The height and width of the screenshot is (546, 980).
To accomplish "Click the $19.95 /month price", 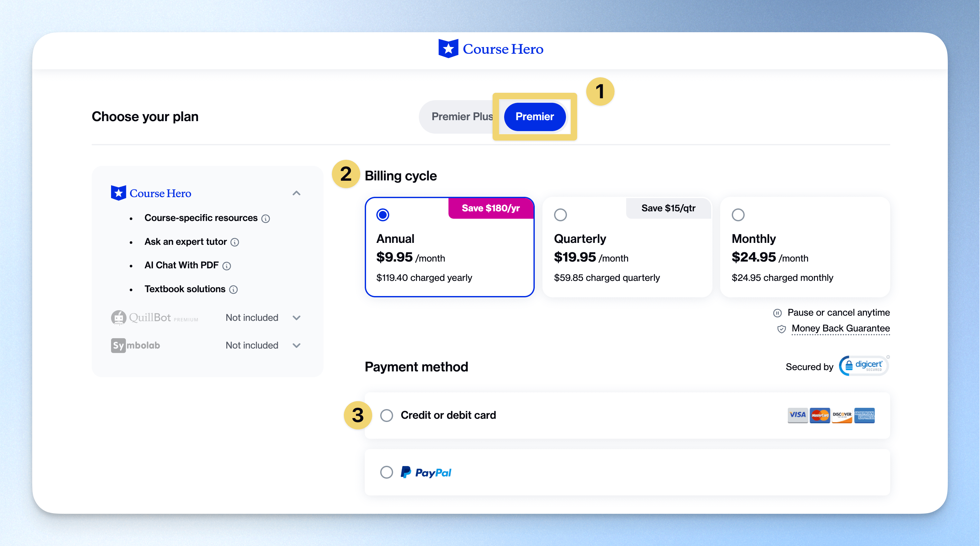I will pyautogui.click(x=591, y=257).
